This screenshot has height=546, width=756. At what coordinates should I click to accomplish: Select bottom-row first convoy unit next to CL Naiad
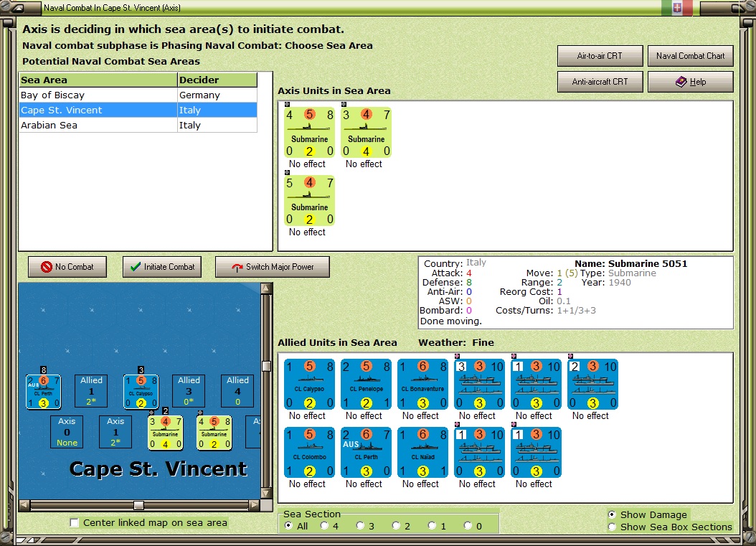(x=479, y=453)
